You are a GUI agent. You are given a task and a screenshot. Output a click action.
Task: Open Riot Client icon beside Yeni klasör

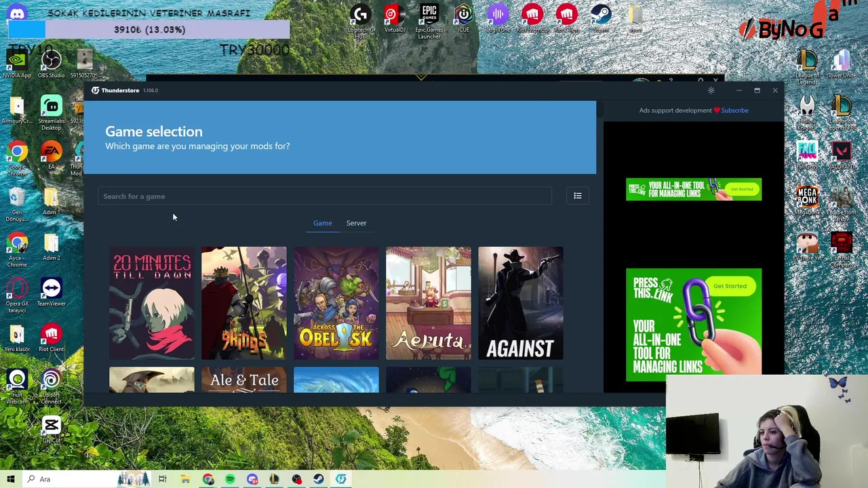point(51,338)
